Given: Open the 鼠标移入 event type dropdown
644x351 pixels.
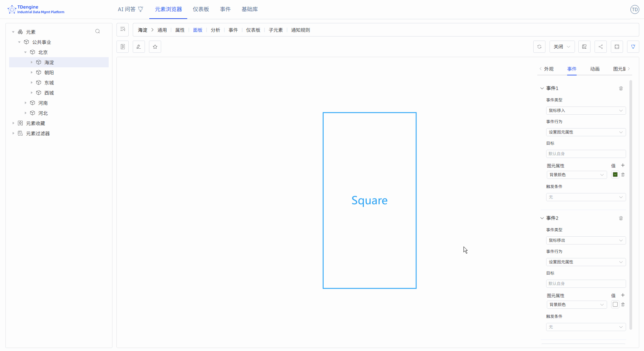Looking at the screenshot, I should [x=586, y=111].
